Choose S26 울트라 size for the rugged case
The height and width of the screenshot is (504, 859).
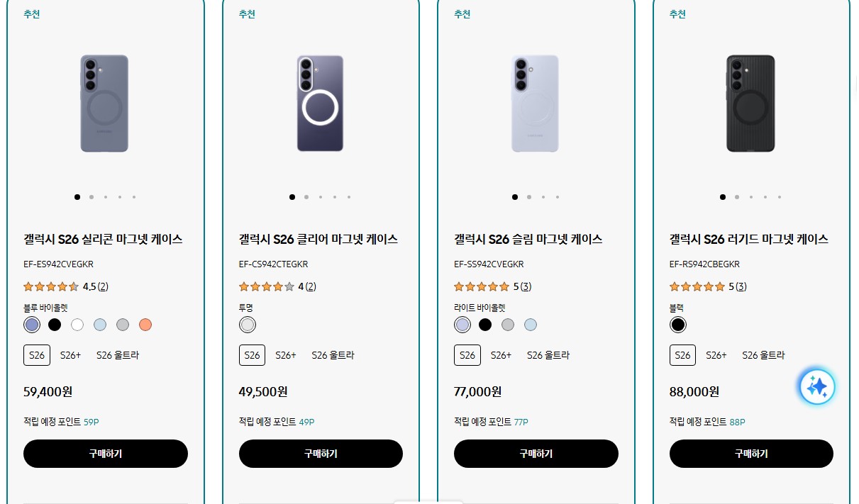[763, 355]
